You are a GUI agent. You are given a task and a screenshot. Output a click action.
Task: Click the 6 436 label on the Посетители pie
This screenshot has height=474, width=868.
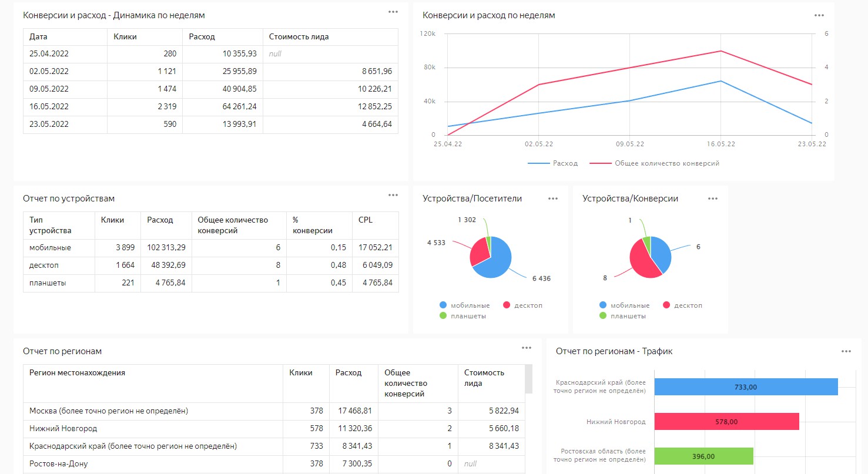pyautogui.click(x=541, y=278)
